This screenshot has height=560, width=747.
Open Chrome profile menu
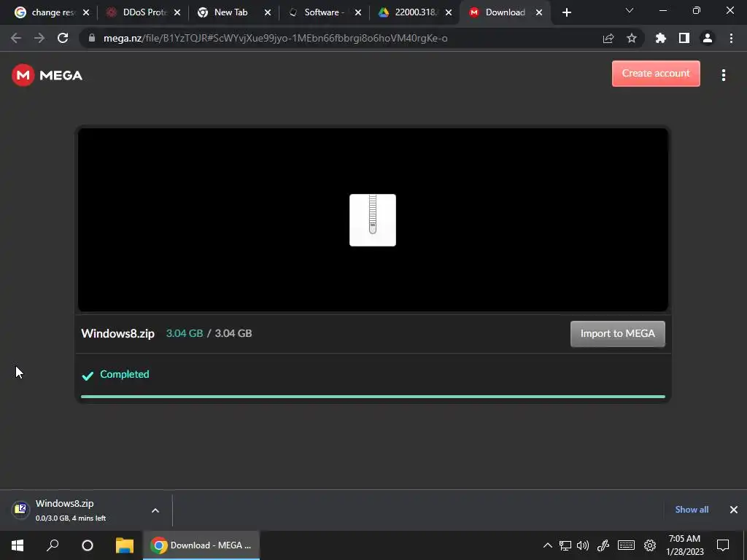click(x=708, y=38)
